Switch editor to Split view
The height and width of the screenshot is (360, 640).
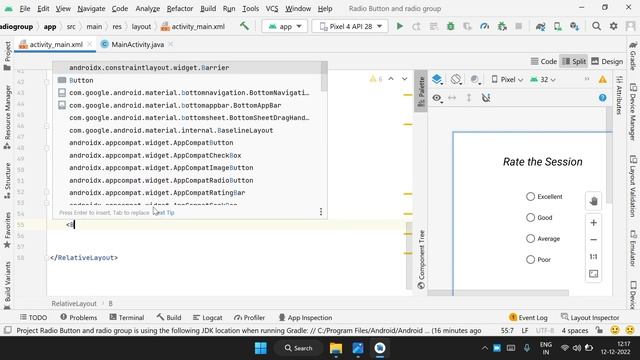pos(573,61)
